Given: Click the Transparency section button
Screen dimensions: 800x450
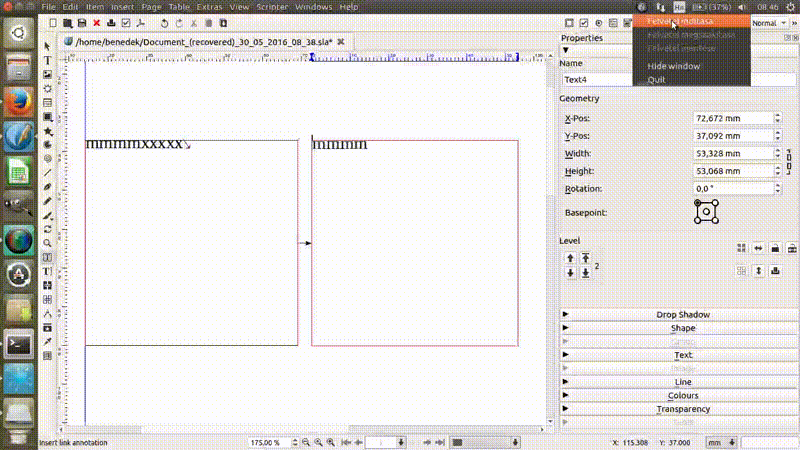Looking at the screenshot, I should [x=683, y=409].
